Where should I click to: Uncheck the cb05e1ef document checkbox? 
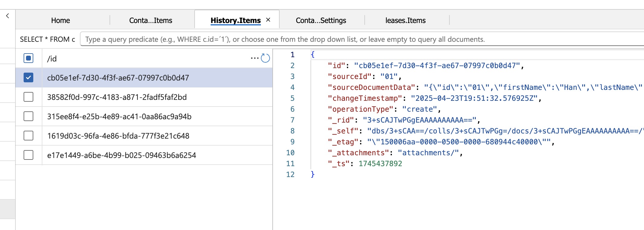pos(28,77)
